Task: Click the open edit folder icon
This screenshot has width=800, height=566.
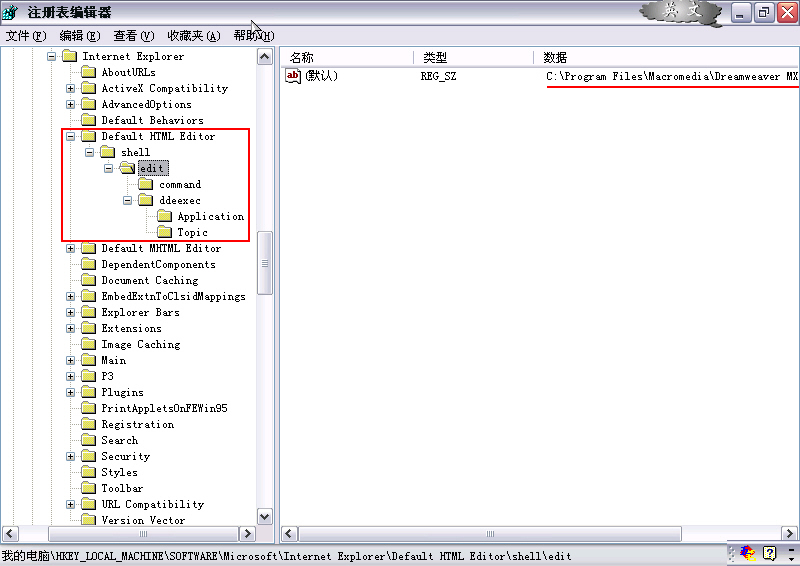Action: point(127,168)
